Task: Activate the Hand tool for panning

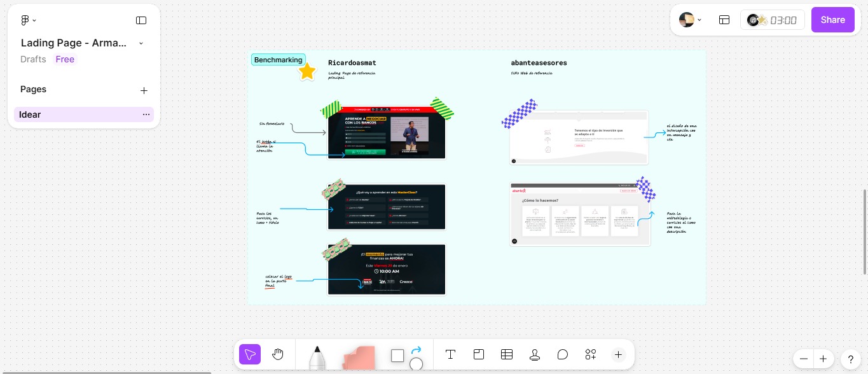Action: click(278, 354)
